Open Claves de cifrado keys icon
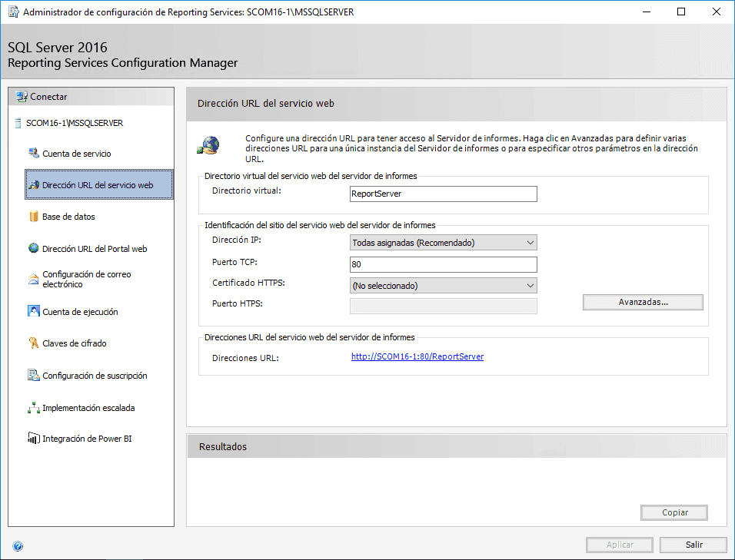Image resolution: width=735 pixels, height=560 pixels. point(33,343)
